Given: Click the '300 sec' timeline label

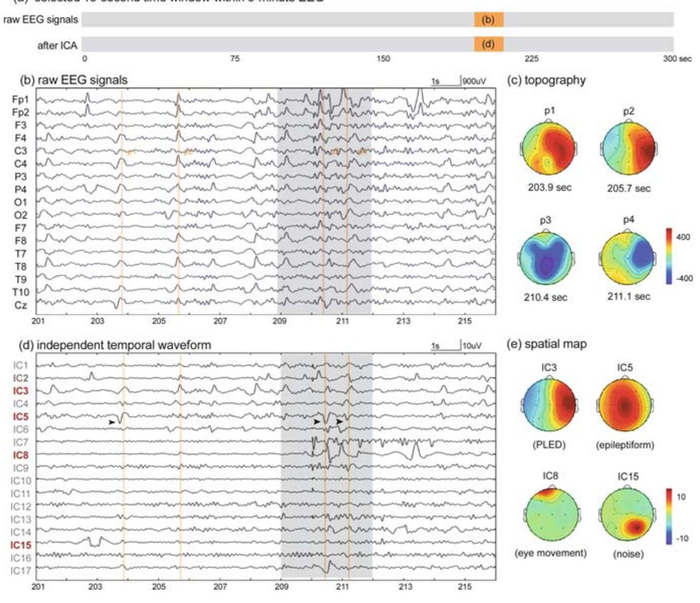Looking at the screenshot, I should pyautogui.click(x=677, y=59).
